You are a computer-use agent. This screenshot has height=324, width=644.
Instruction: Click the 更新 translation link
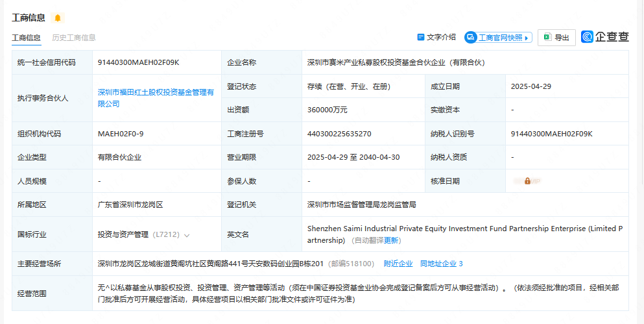click(391, 240)
